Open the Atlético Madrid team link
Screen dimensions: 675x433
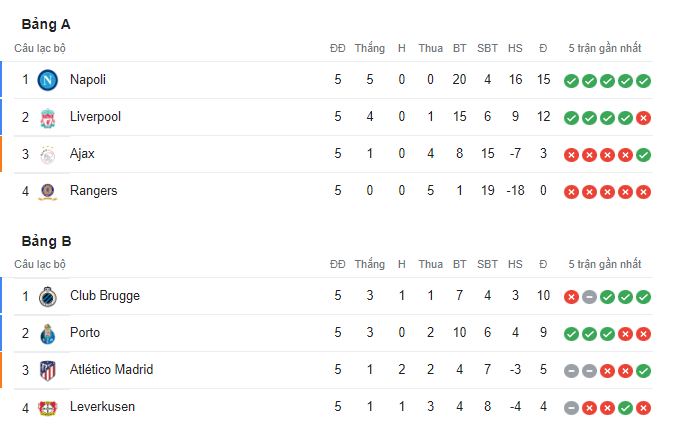tap(111, 370)
